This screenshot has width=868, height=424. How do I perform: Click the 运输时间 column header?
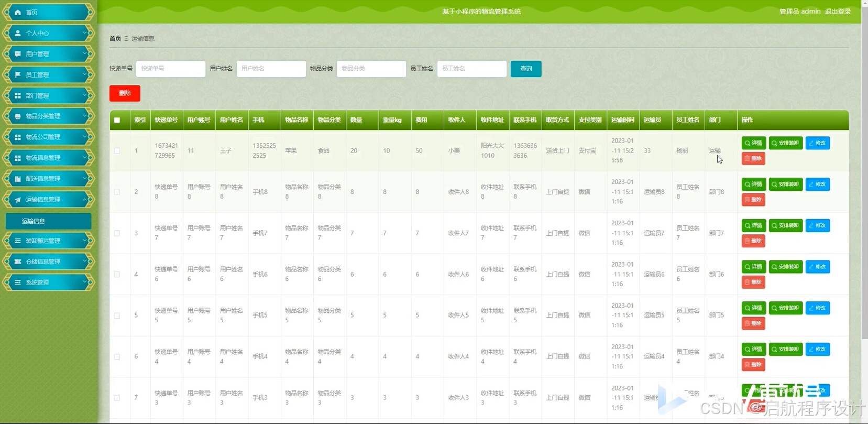click(622, 120)
